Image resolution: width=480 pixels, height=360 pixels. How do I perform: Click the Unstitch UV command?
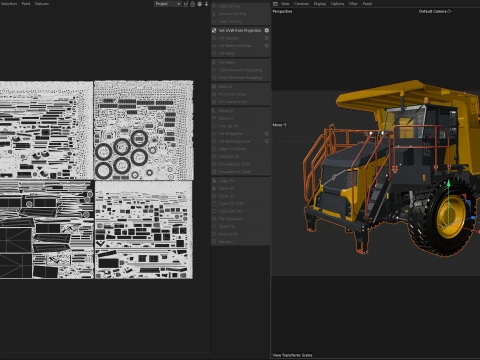(240, 157)
